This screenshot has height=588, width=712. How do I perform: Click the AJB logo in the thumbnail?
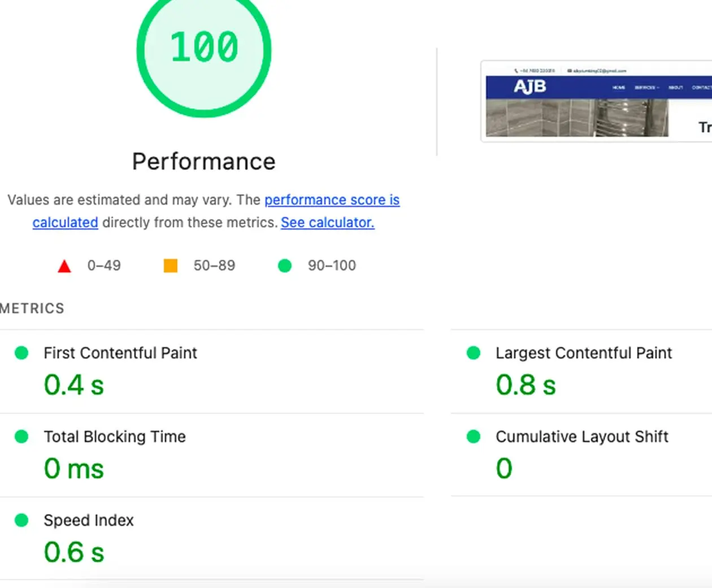tap(530, 86)
